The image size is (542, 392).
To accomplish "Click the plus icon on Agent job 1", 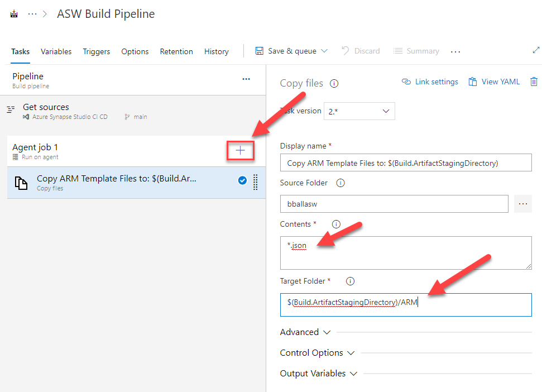I will click(x=240, y=151).
